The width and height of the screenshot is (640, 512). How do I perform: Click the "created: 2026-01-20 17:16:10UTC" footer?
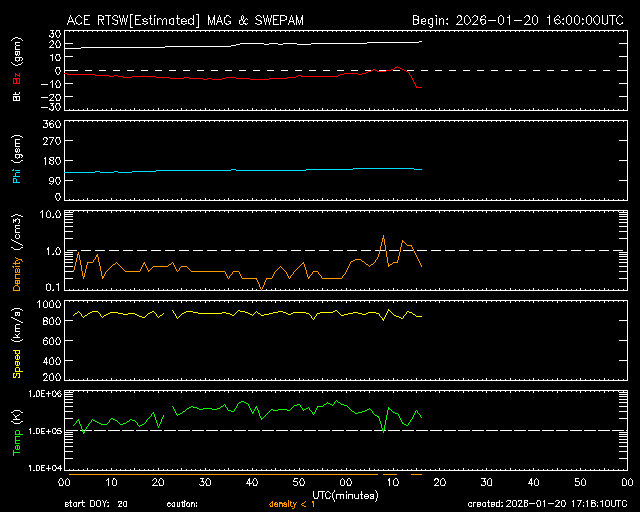[x=547, y=504]
